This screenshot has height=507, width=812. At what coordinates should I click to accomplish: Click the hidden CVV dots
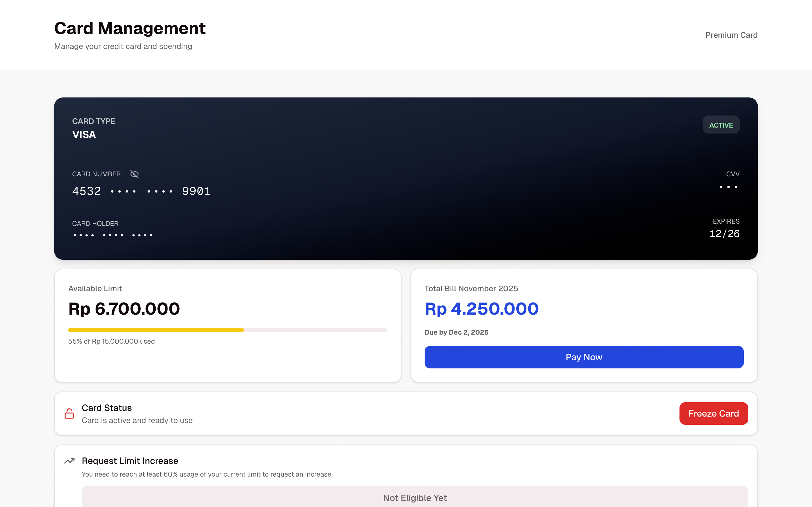[x=728, y=187]
